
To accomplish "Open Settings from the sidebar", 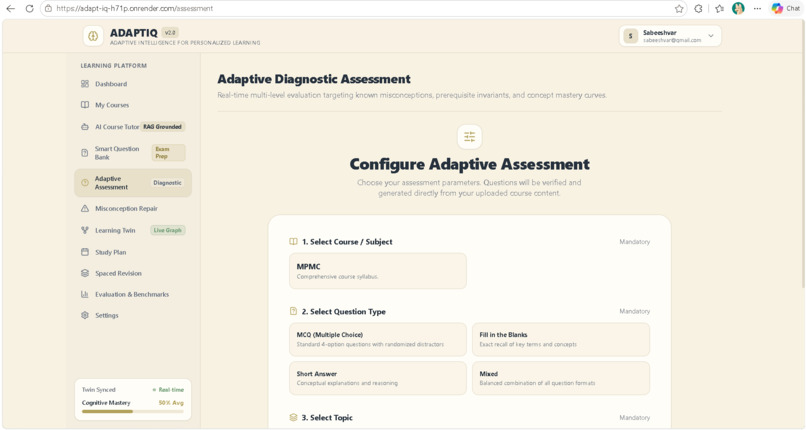I will point(133,315).
